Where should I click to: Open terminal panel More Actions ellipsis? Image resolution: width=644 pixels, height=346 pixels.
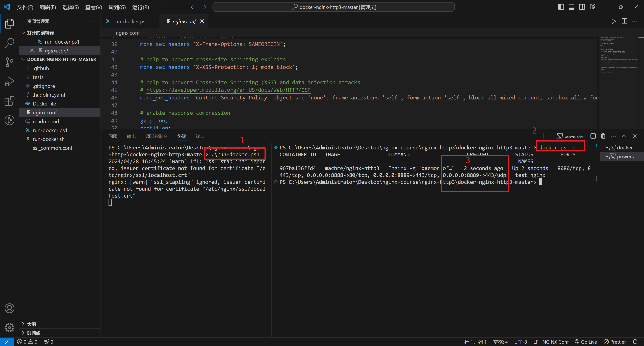614,136
